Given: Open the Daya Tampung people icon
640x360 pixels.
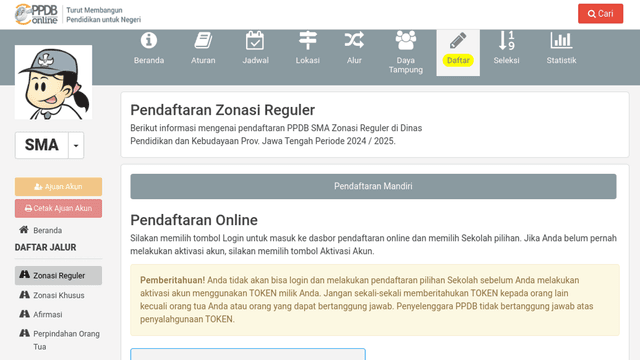Looking at the screenshot, I should (x=406, y=40).
